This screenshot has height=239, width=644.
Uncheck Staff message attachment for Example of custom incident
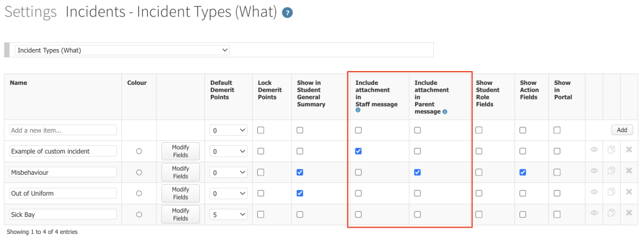[x=358, y=151]
